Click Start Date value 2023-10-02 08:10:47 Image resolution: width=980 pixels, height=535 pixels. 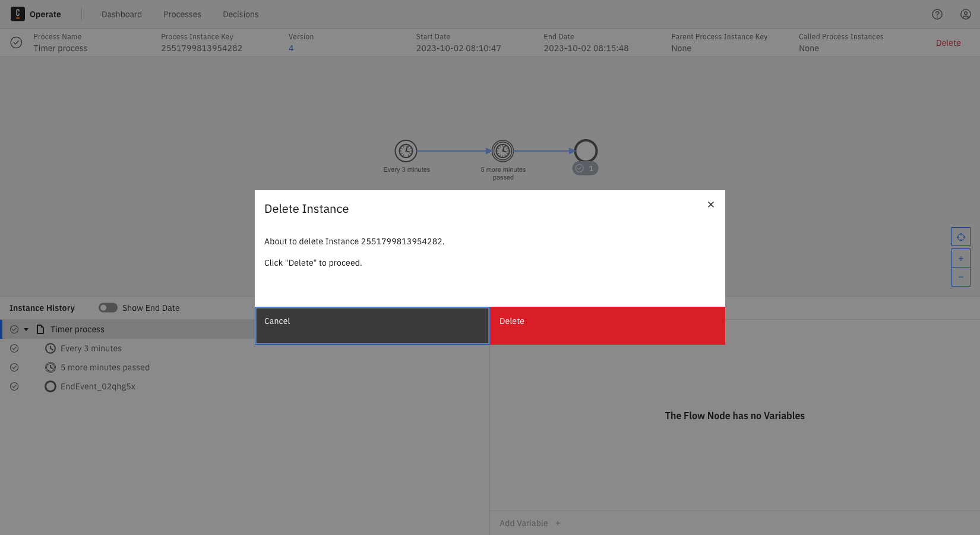[x=459, y=48]
